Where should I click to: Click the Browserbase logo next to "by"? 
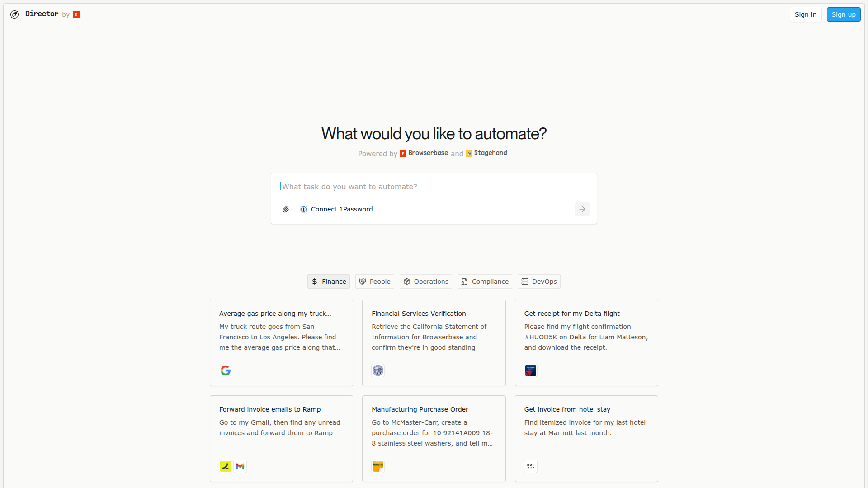(76, 14)
